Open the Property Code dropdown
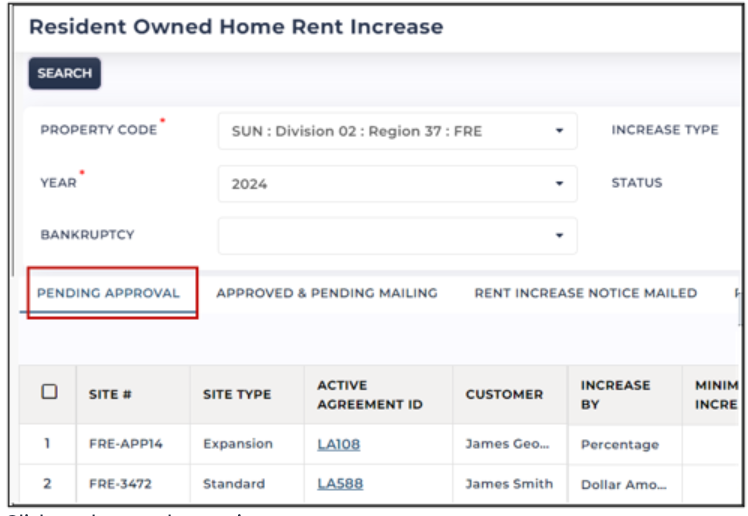 point(397,131)
